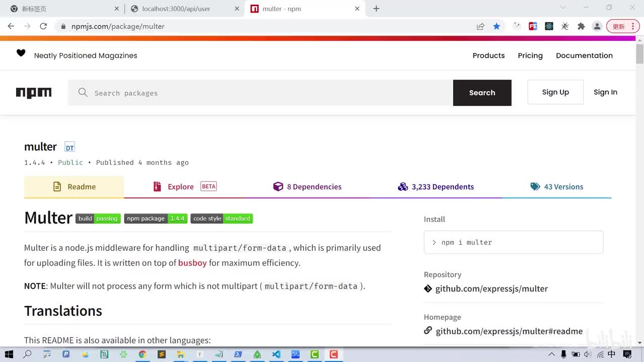Click the code style standard badge
Image resolution: width=644 pixels, height=362 pixels.
(222, 218)
